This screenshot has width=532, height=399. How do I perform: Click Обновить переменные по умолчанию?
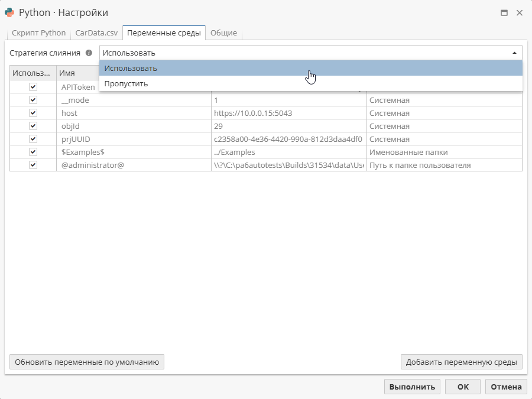click(x=86, y=361)
